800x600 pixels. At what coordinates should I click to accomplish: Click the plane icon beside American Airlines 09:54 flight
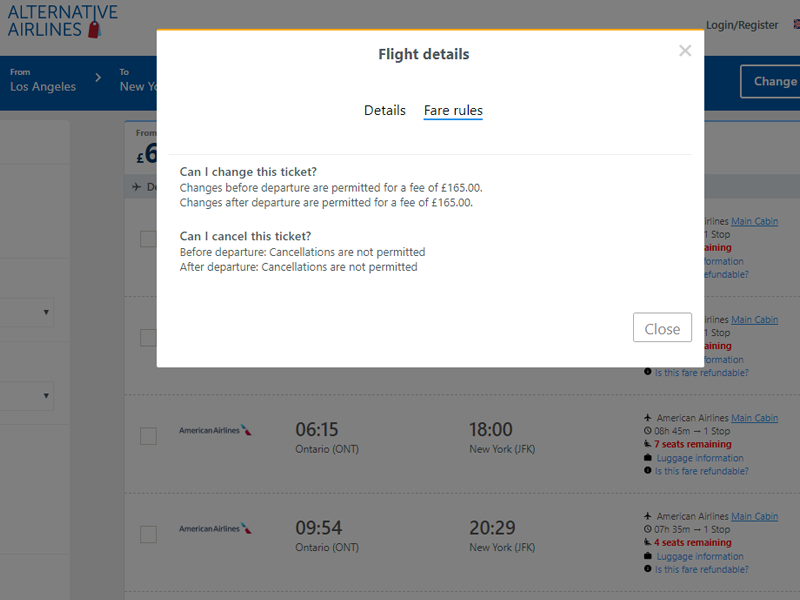point(647,516)
